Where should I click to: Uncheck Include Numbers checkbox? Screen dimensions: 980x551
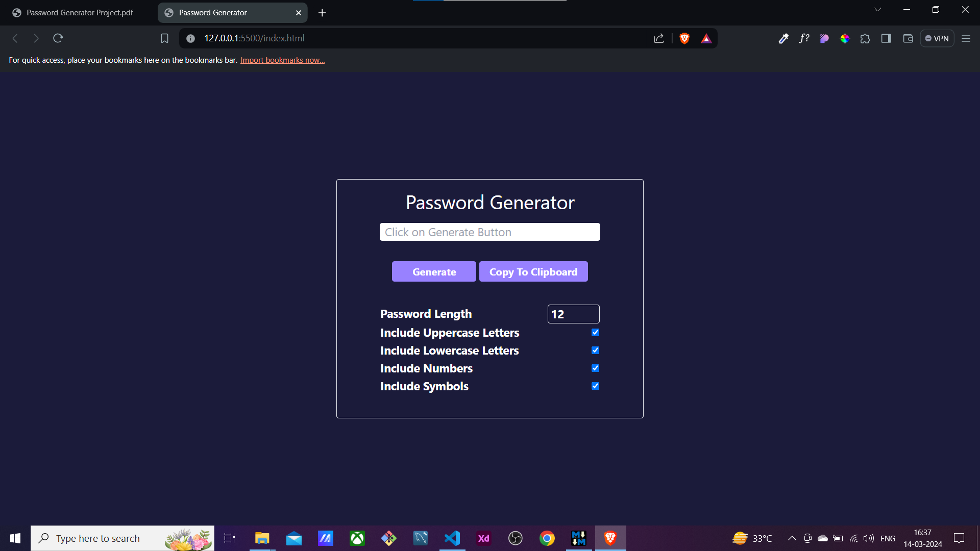click(x=595, y=368)
